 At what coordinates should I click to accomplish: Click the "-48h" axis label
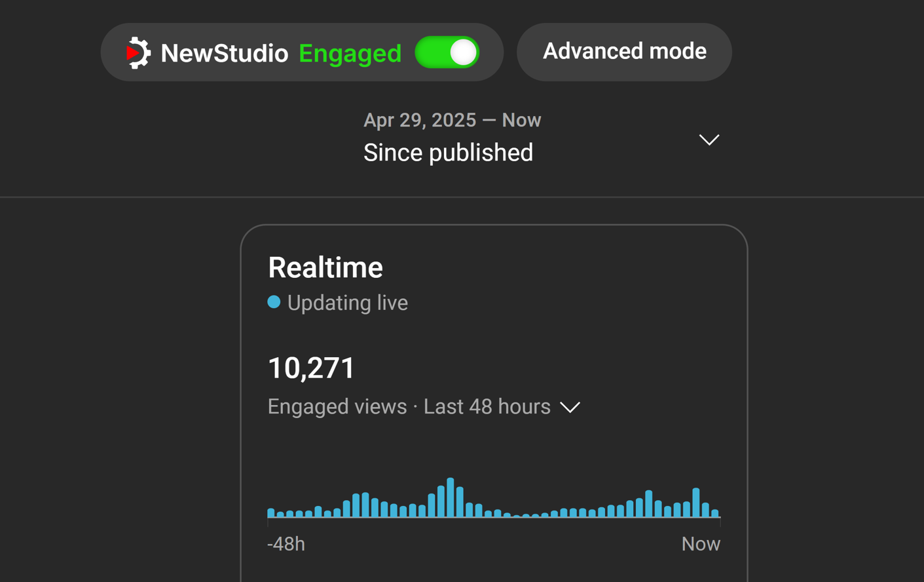pyautogui.click(x=286, y=544)
